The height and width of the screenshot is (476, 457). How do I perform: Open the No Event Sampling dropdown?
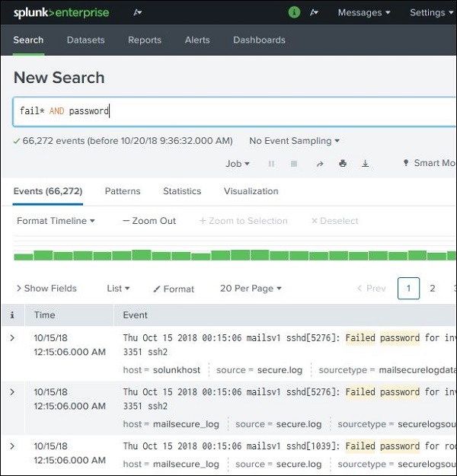(294, 141)
